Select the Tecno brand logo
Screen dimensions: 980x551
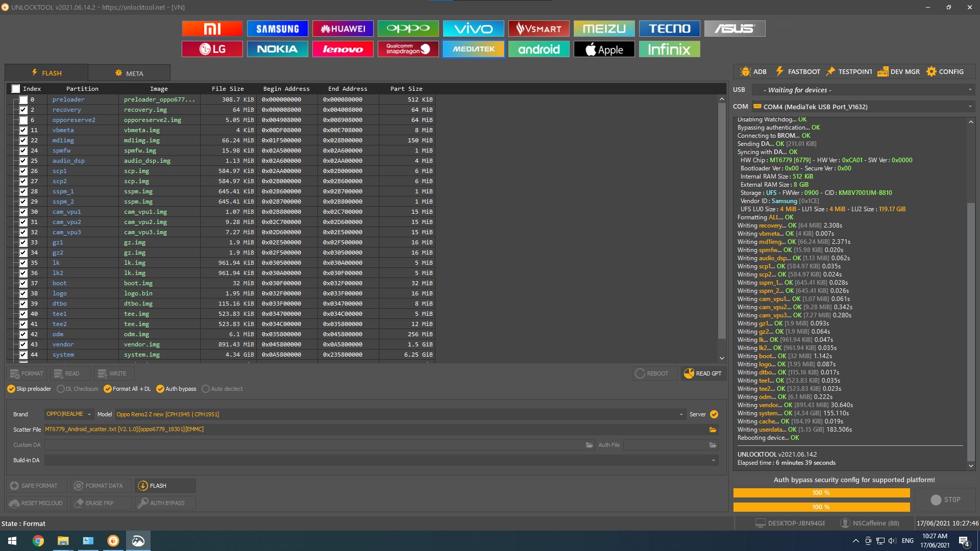point(670,29)
